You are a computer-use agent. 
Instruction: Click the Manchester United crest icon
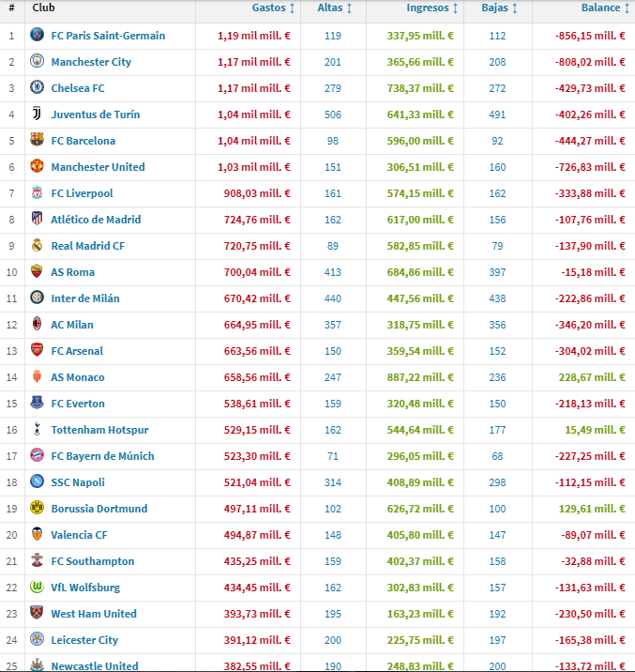click(37, 166)
